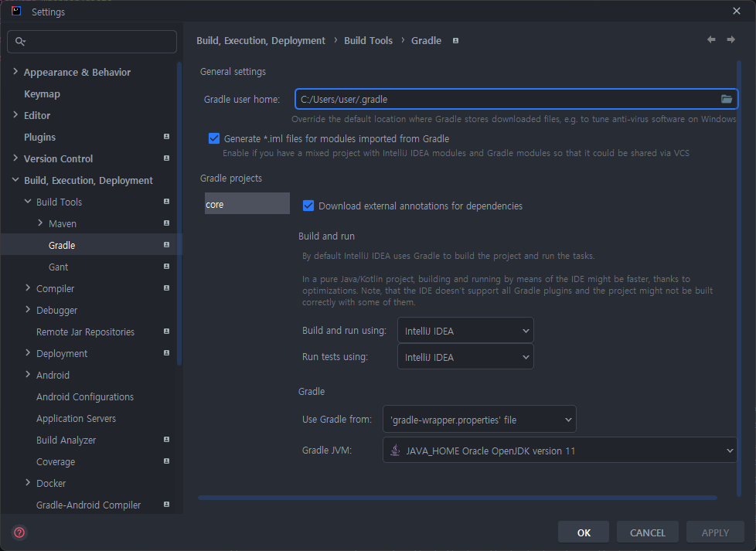Click project-level icon beside Version Control
The height and width of the screenshot is (551, 756).
pos(166,158)
